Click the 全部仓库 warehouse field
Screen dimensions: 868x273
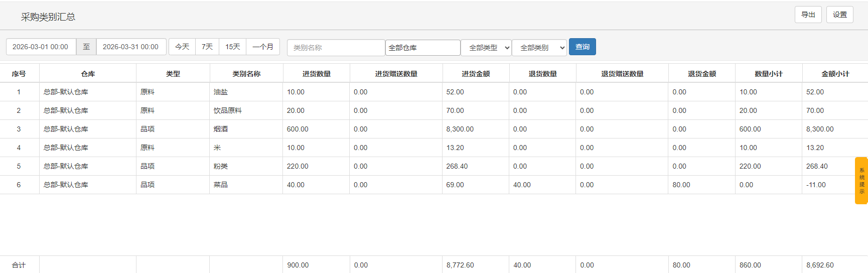click(x=422, y=48)
